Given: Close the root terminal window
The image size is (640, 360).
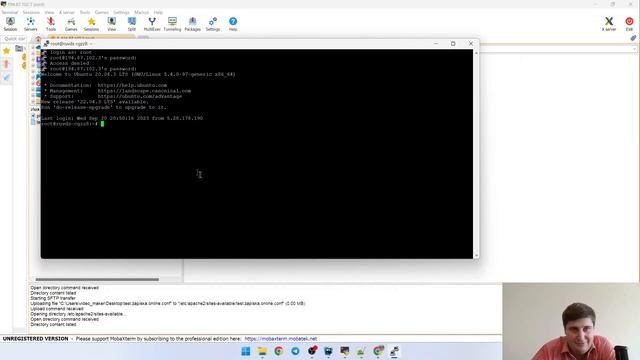Looking at the screenshot, I should (x=471, y=43).
